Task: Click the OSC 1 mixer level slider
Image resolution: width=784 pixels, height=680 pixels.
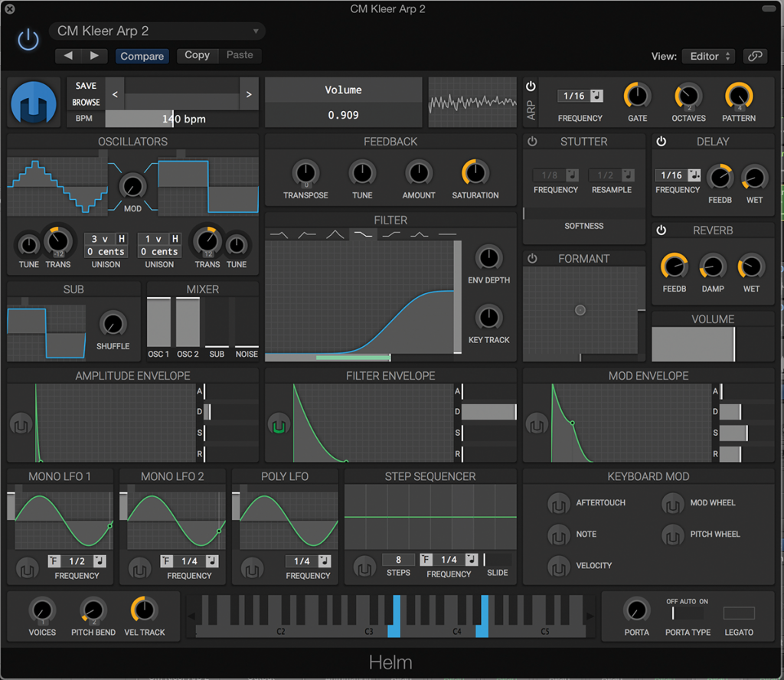Action: pos(158,322)
